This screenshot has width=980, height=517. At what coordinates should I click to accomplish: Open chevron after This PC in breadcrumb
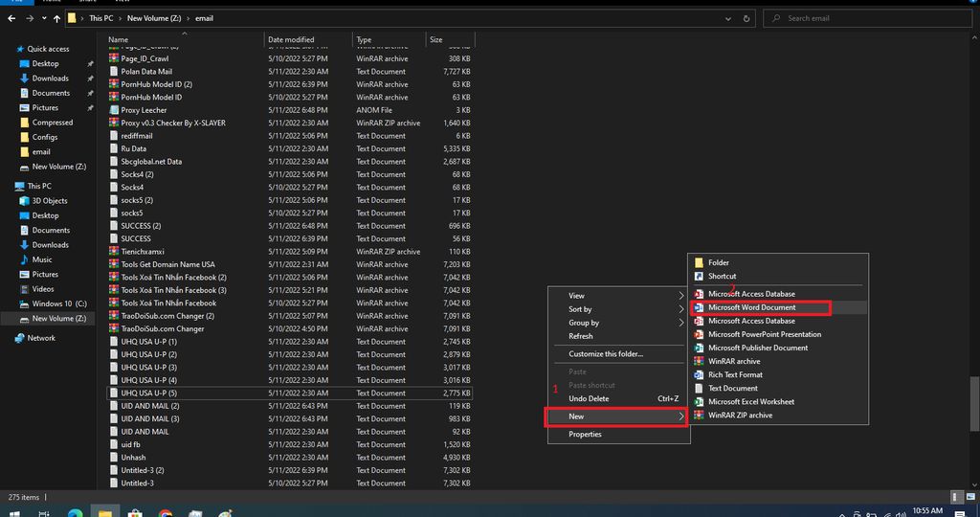(x=120, y=19)
